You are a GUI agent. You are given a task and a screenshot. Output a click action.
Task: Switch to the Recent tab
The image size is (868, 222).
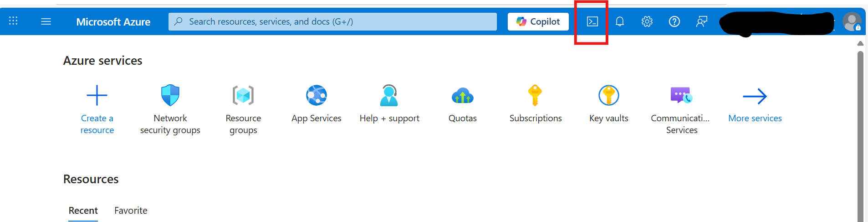[83, 211]
